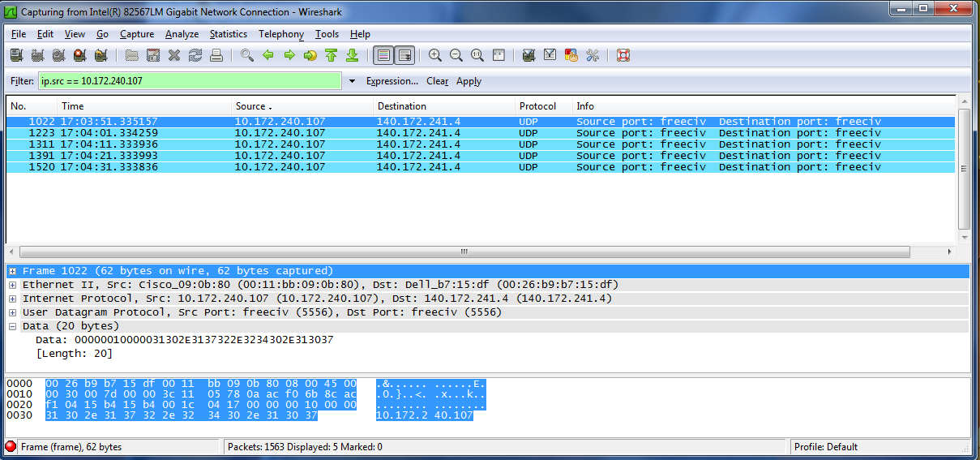The width and height of the screenshot is (980, 460).
Task: Click hex dump row 0010
Action: point(246,393)
